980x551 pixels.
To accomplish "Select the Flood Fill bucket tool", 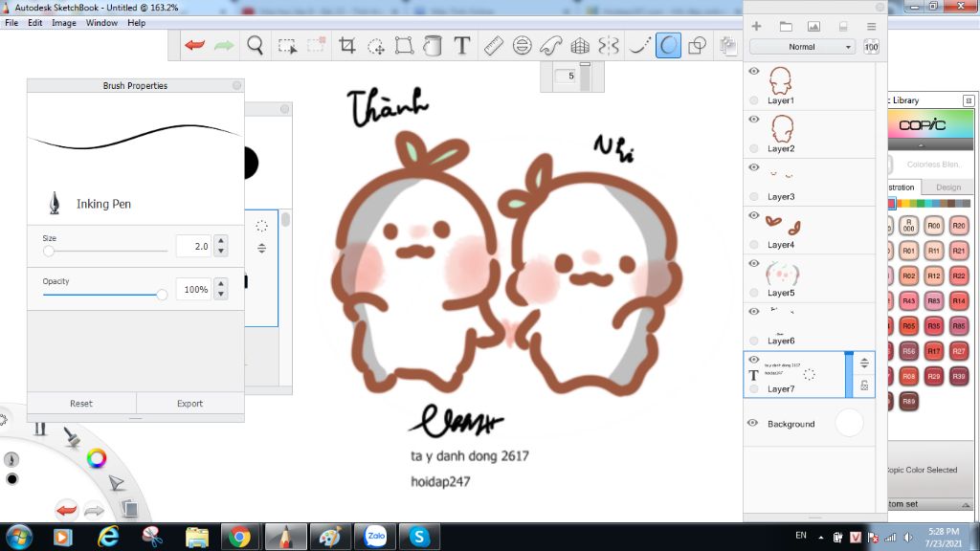I will (433, 45).
